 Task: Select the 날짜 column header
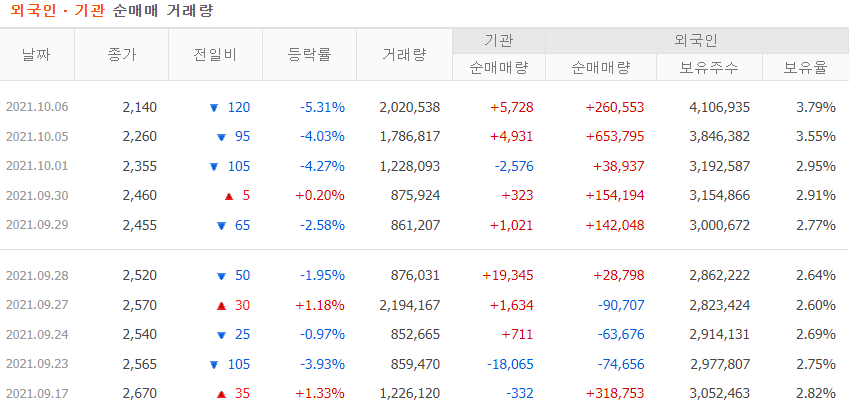tap(37, 55)
